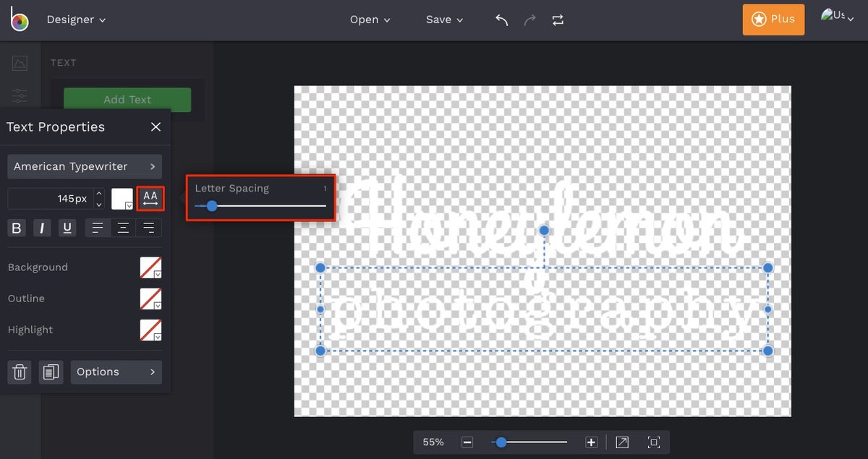
Task: Open the Letter Spacing control
Action: (150, 197)
